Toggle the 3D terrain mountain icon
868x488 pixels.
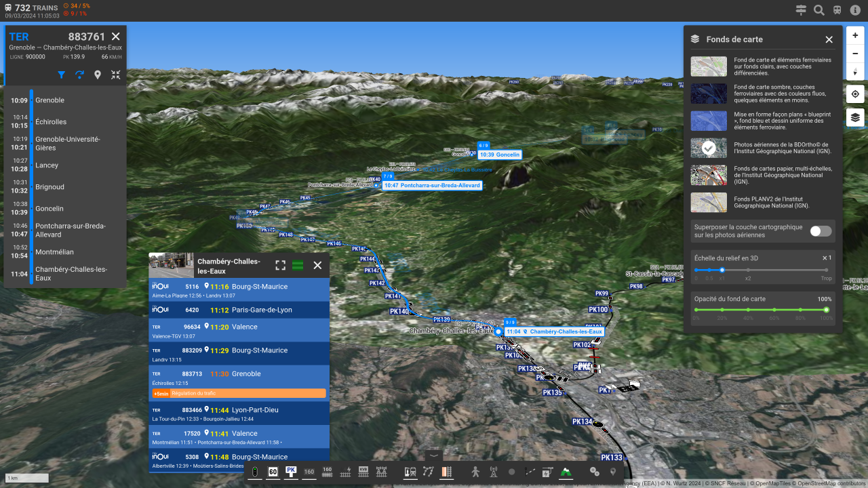[566, 472]
